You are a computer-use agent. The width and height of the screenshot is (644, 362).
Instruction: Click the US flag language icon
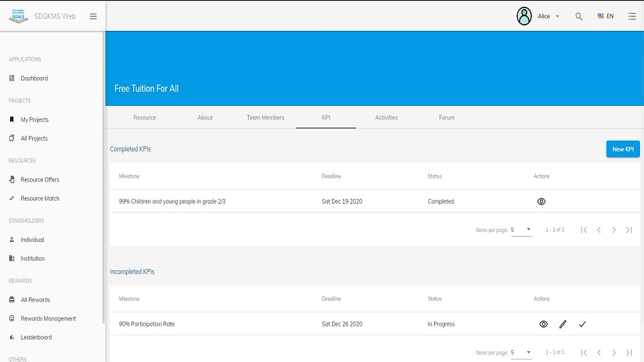[600, 16]
